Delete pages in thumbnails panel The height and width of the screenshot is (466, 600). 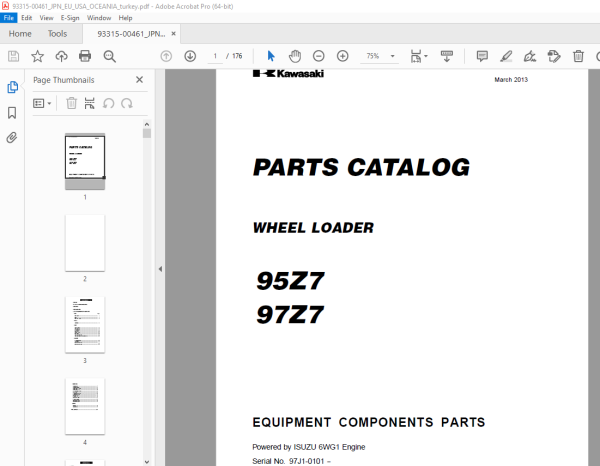tap(72, 103)
